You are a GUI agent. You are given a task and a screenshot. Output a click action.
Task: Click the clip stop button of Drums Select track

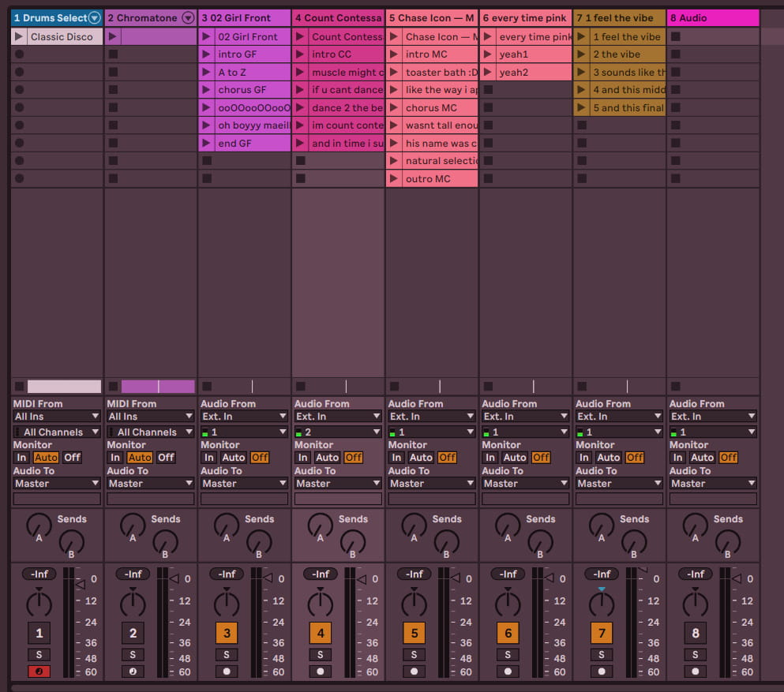pyautogui.click(x=19, y=386)
